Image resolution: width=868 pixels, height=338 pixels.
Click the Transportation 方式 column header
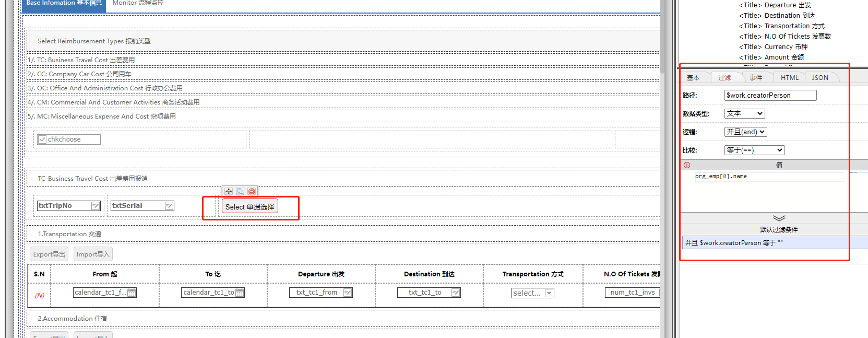(533, 274)
